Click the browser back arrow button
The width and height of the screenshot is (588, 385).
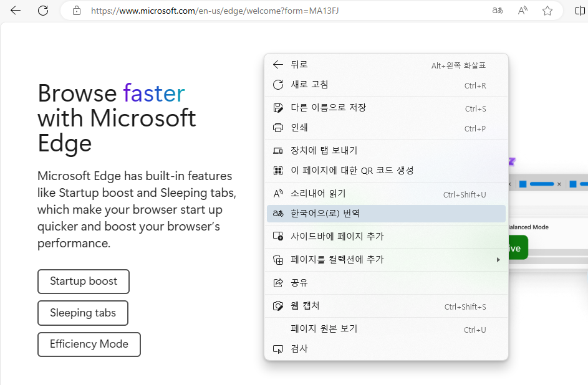click(x=16, y=11)
